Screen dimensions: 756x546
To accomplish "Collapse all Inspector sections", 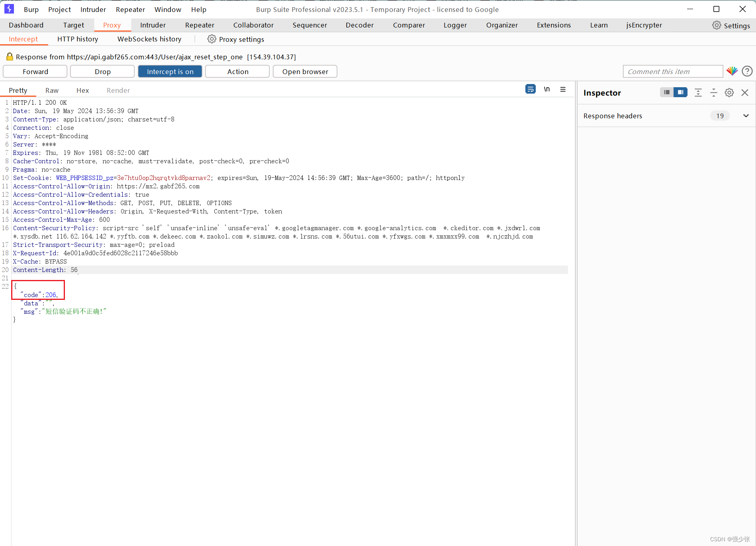I will (x=714, y=92).
